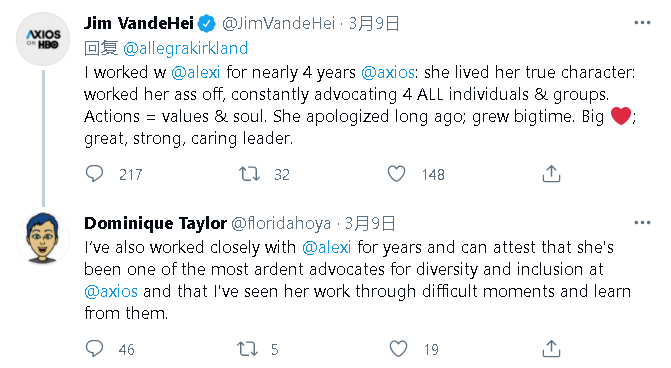Retweet Jim VandeHei's tweet
Screen dimensions: 671x368
(249, 174)
